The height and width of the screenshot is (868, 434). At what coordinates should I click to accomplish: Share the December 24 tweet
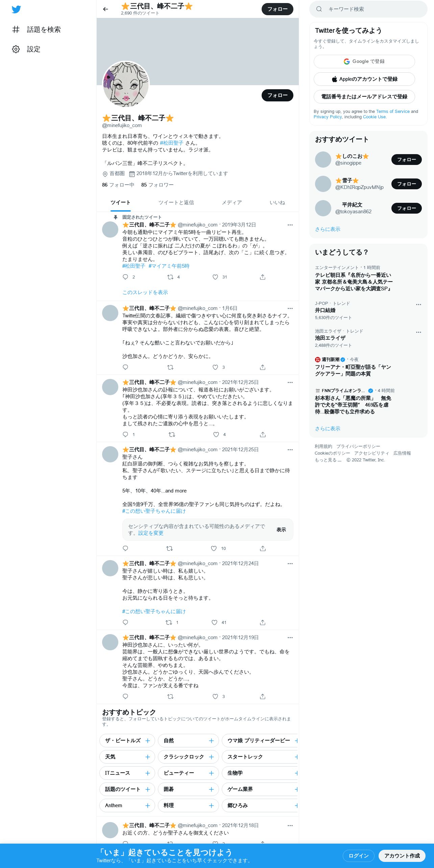pos(263,622)
